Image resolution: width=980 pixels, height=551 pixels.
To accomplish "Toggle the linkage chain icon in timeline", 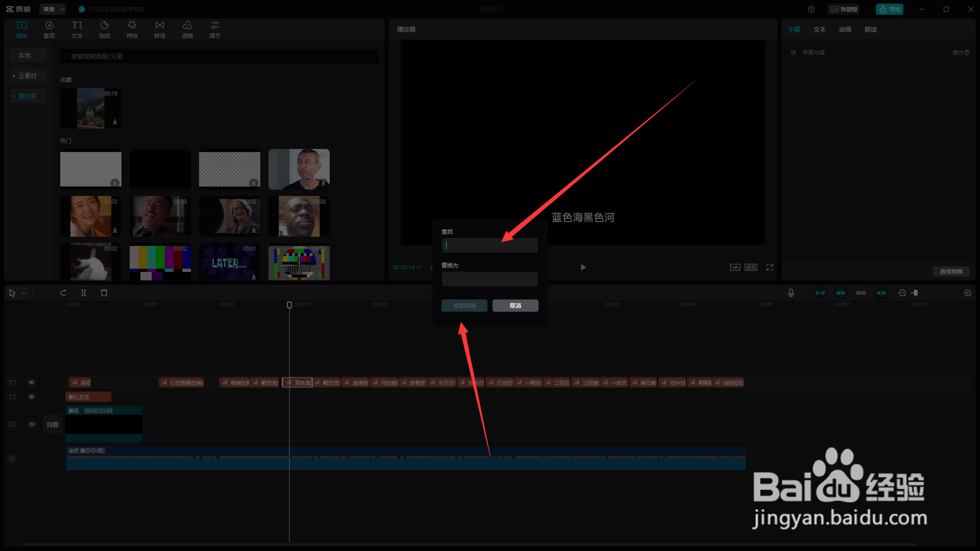I will [x=861, y=293].
